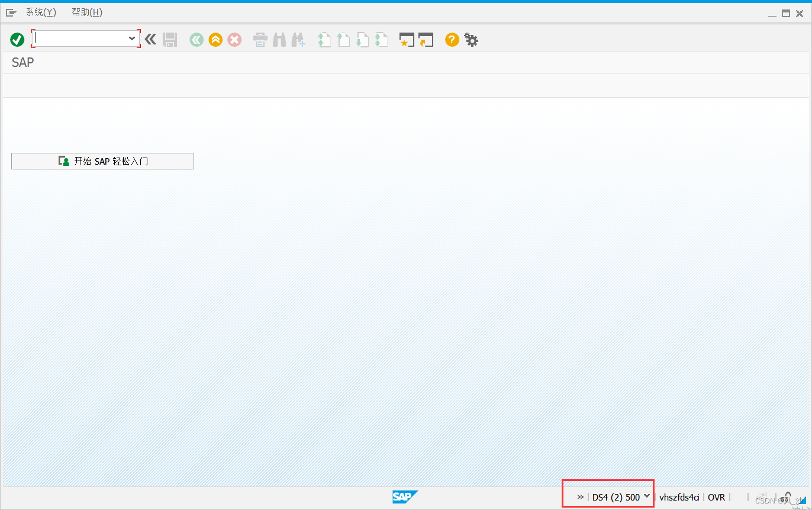Toggle the OVR insert mode indicator
This screenshot has height=510, width=812.
tap(716, 497)
